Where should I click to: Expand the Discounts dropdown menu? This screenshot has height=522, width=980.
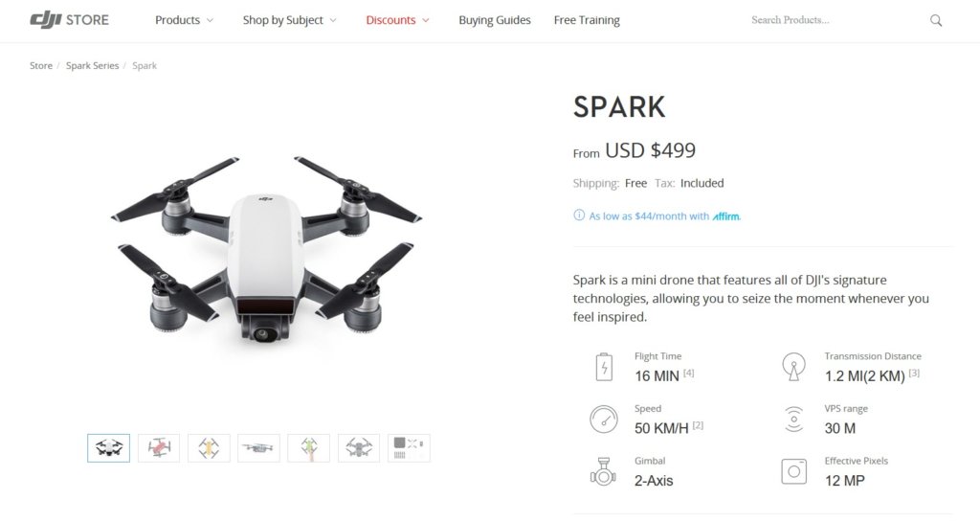pos(397,20)
